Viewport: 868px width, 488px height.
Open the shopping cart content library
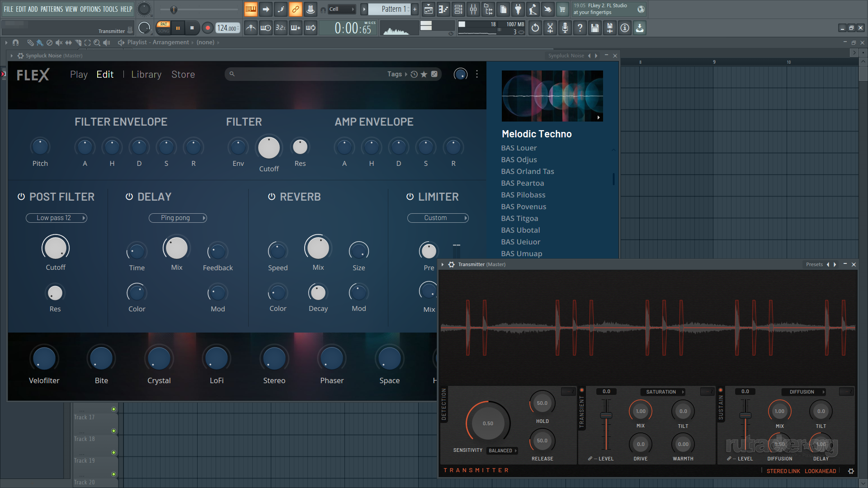pyautogui.click(x=563, y=9)
